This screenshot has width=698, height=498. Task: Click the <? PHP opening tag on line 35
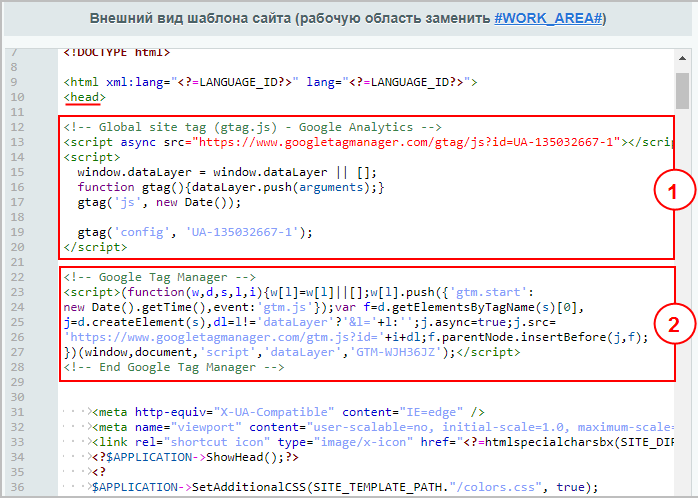tap(99, 472)
